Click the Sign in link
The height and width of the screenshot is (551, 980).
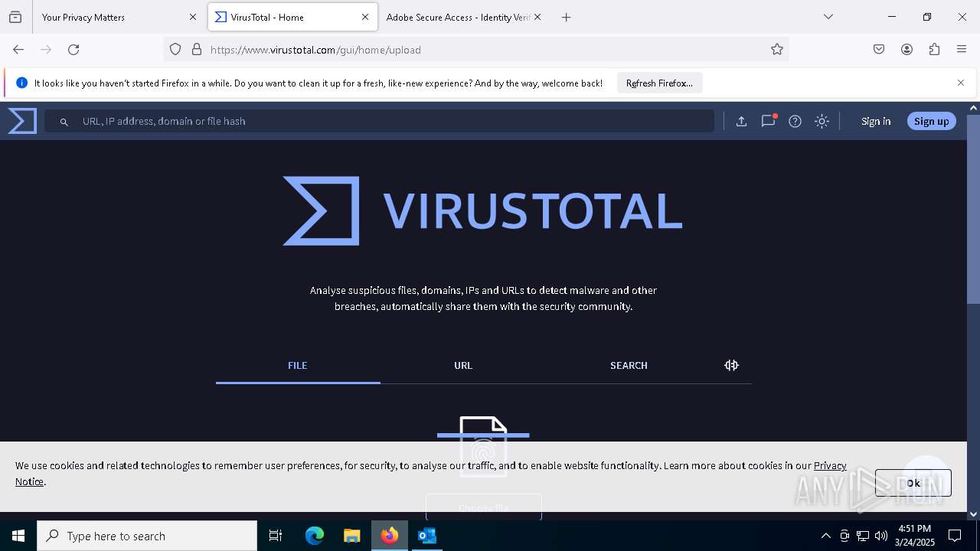pos(876,121)
